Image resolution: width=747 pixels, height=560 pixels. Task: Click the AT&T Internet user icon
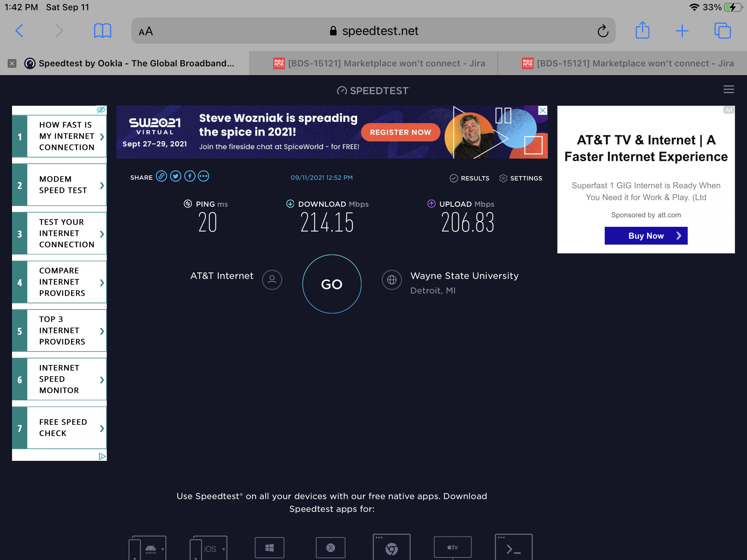pyautogui.click(x=272, y=280)
